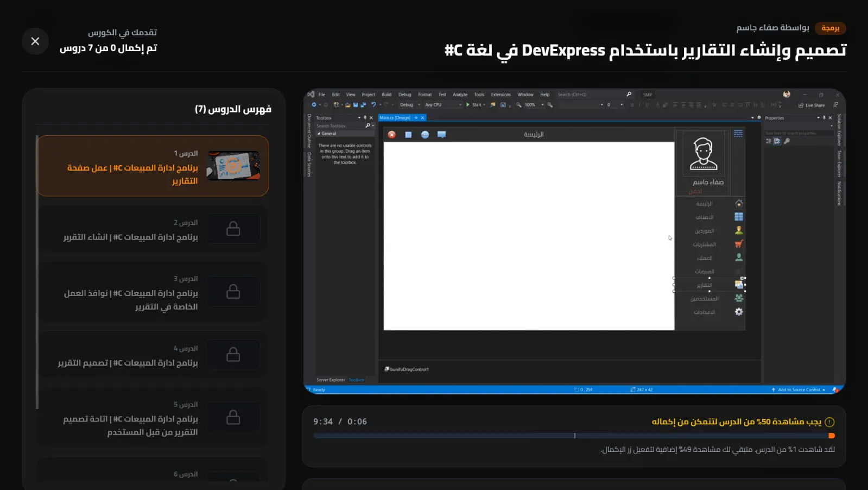This screenshot has height=490, width=868.
Task: Click the lock icon on lesson 4
Action: click(233, 354)
